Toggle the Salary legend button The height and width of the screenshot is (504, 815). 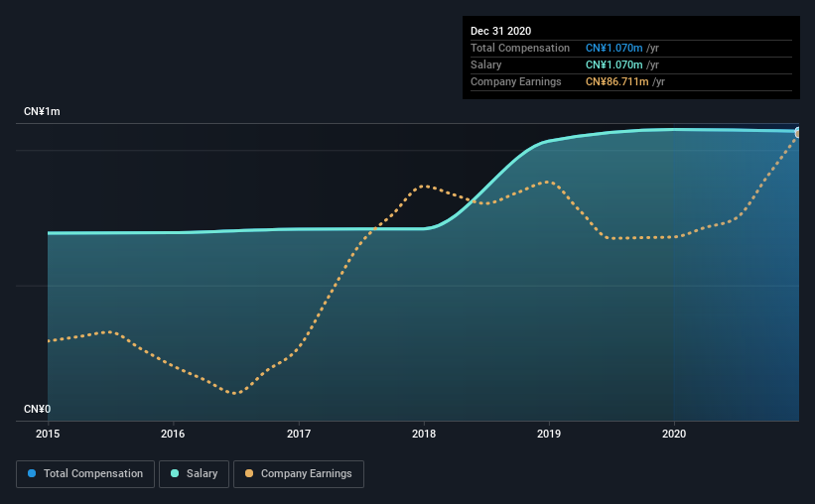click(194, 474)
